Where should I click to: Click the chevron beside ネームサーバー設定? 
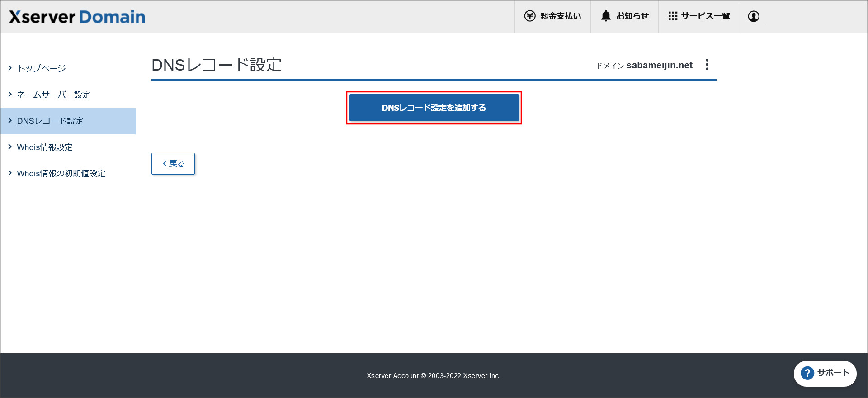[10, 95]
